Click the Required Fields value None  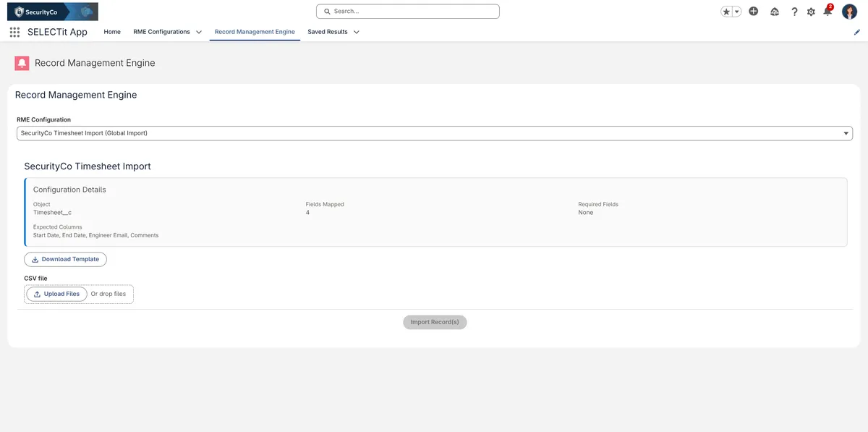585,213
